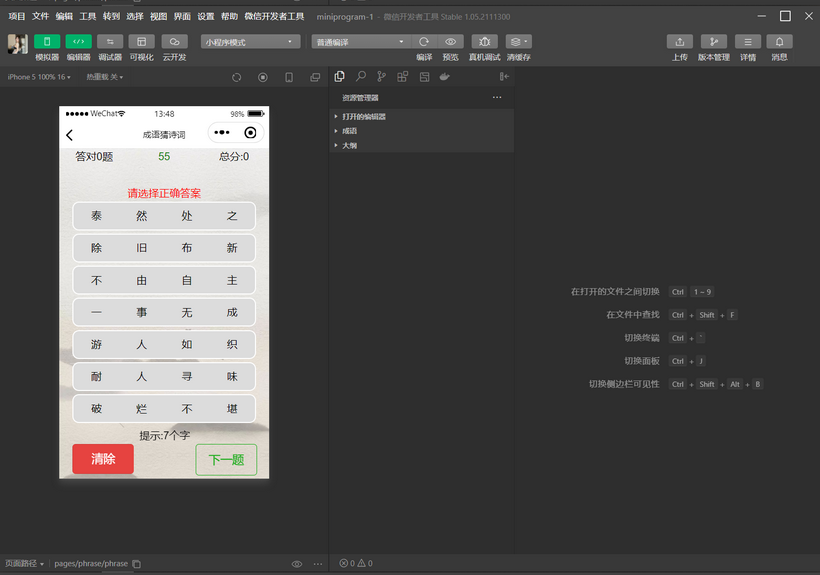Choose the answer 不由自主
Image resolution: width=820 pixels, height=575 pixels.
(x=164, y=280)
